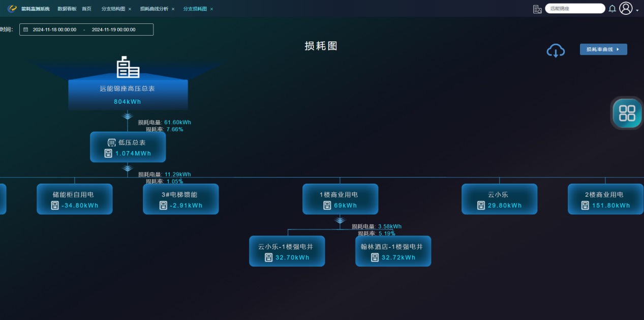Switch to the 分支结构图 tab

[x=113, y=9]
